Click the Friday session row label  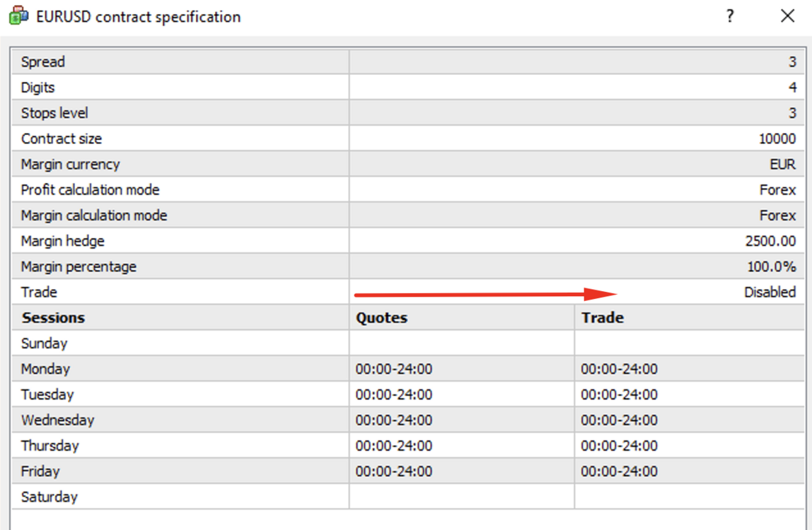pyautogui.click(x=40, y=471)
